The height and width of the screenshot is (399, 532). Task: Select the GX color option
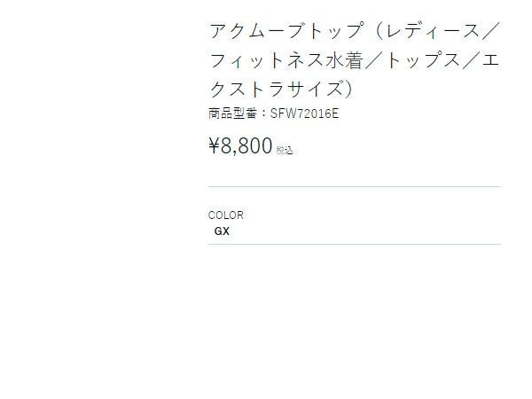(222, 231)
